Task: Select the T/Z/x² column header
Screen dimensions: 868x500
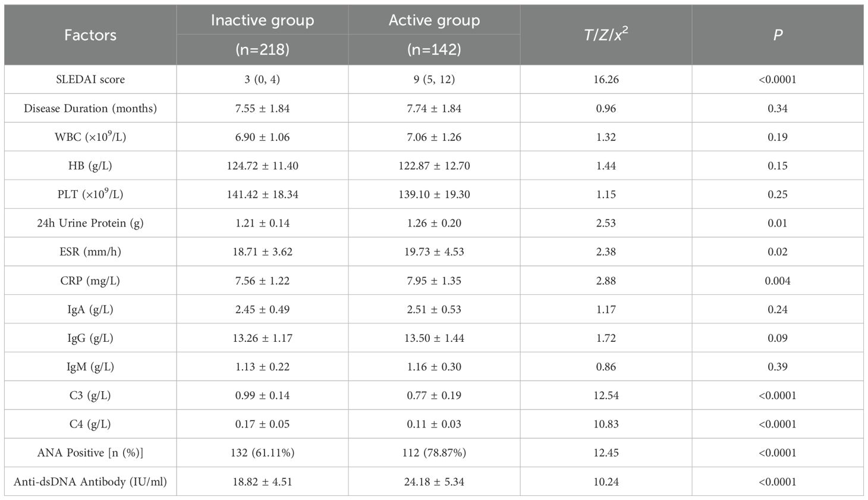Action: 606,35
